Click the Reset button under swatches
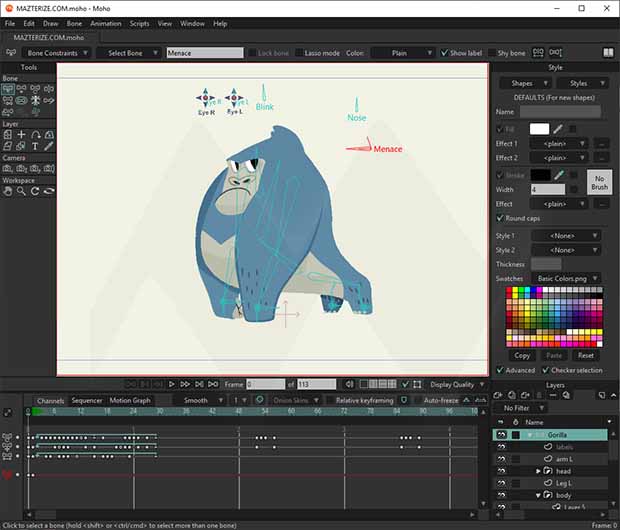Viewport: 620px width, 530px height. (585, 355)
